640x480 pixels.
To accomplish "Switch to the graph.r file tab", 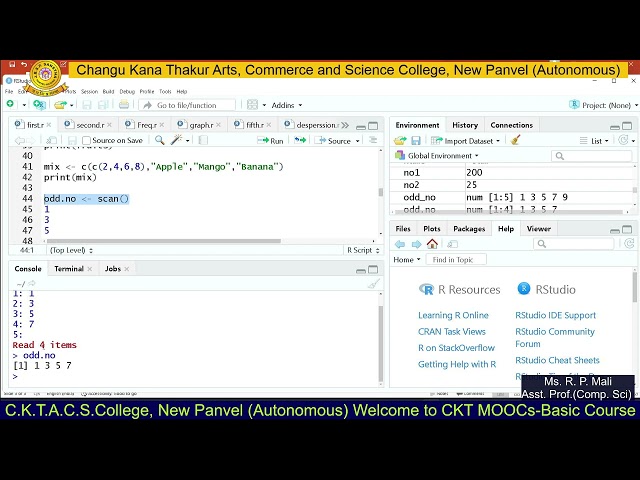I will [201, 125].
